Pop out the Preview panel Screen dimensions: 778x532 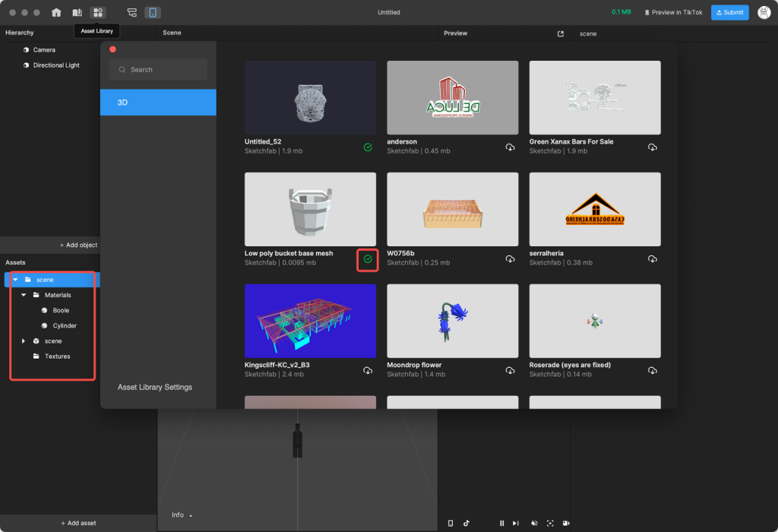point(560,33)
